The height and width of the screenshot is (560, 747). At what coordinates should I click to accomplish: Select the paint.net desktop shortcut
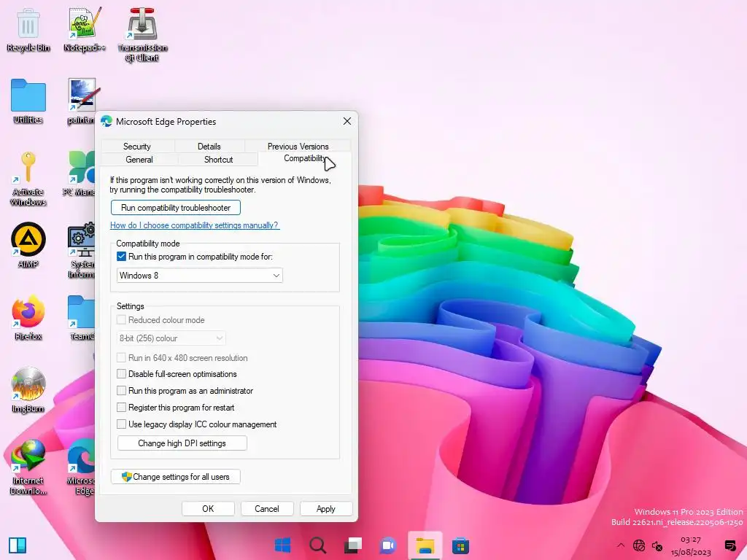coord(82,101)
